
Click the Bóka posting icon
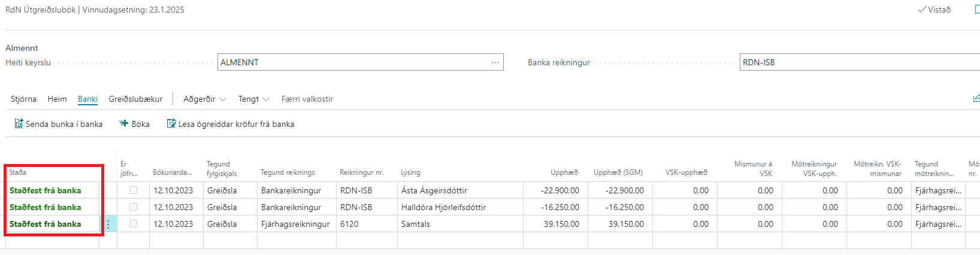click(x=124, y=124)
